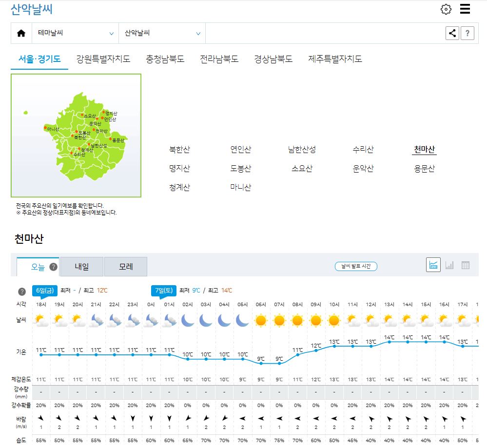Screen dimensions: 487x448
Task: Open 운악산 forecast link
Action: point(363,168)
